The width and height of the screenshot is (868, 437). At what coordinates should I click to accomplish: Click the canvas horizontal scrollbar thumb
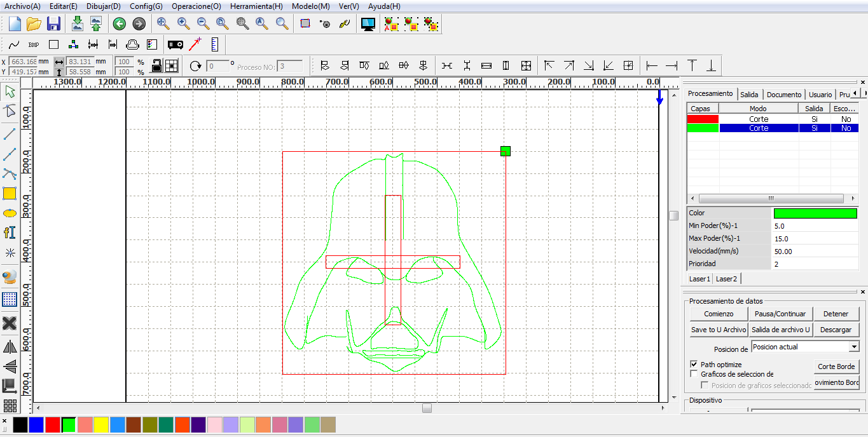(x=427, y=408)
